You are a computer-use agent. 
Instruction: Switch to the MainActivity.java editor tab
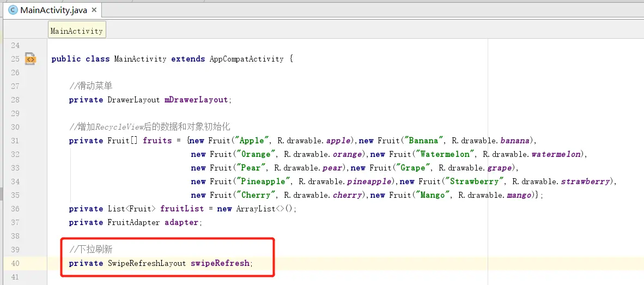[x=53, y=10]
